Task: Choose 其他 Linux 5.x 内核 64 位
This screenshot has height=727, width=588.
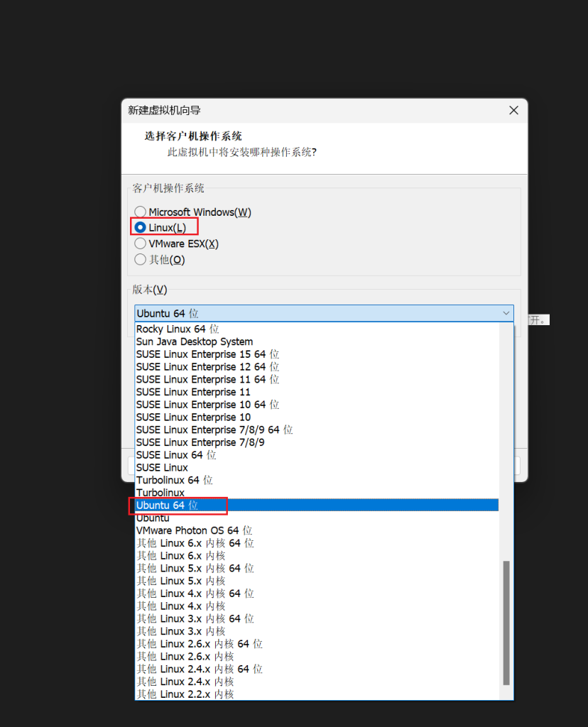Action: pos(195,568)
